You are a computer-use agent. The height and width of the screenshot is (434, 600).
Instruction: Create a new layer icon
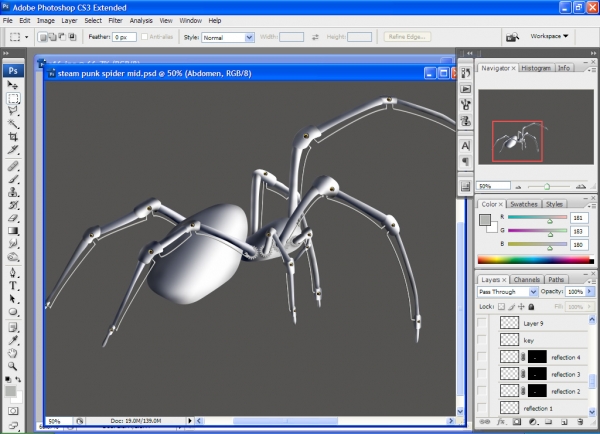[x=564, y=422]
